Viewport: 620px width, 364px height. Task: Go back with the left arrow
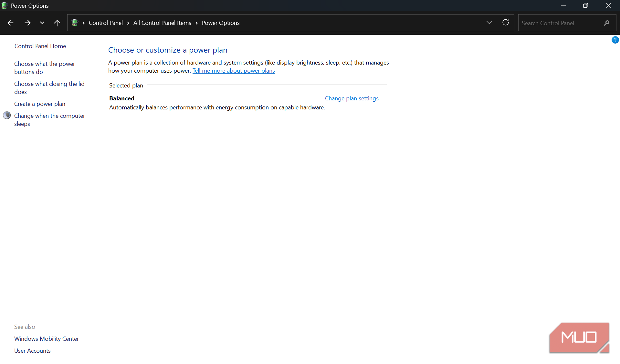pos(10,23)
